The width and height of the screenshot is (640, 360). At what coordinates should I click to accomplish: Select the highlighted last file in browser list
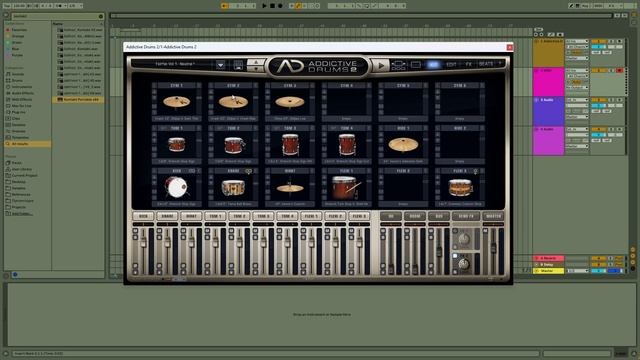(x=78, y=100)
